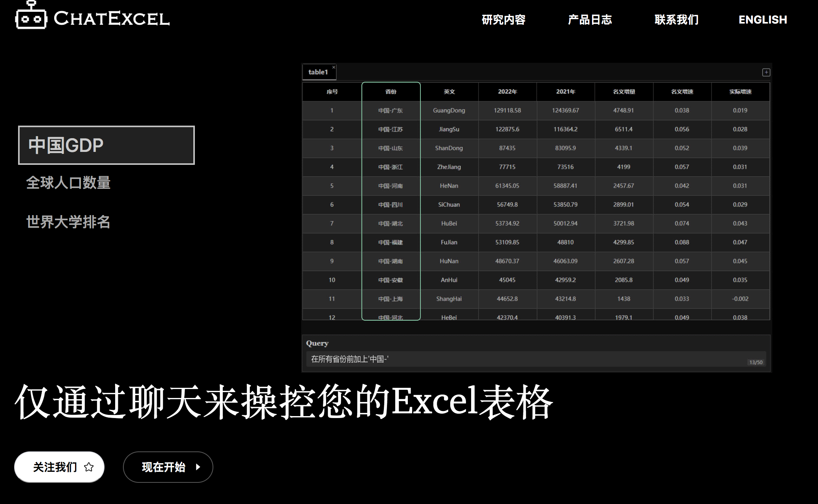818x504 pixels.
Task: Click the ShanDong cell
Action: 449,148
